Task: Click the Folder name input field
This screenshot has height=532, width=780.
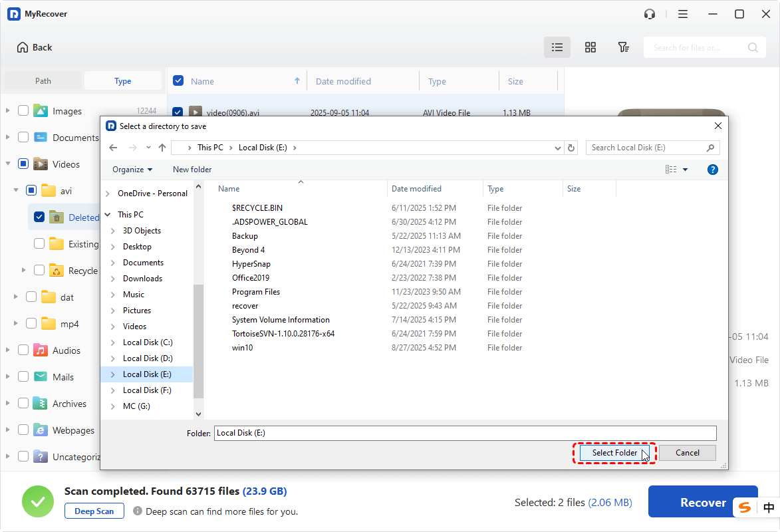Action: (x=465, y=433)
